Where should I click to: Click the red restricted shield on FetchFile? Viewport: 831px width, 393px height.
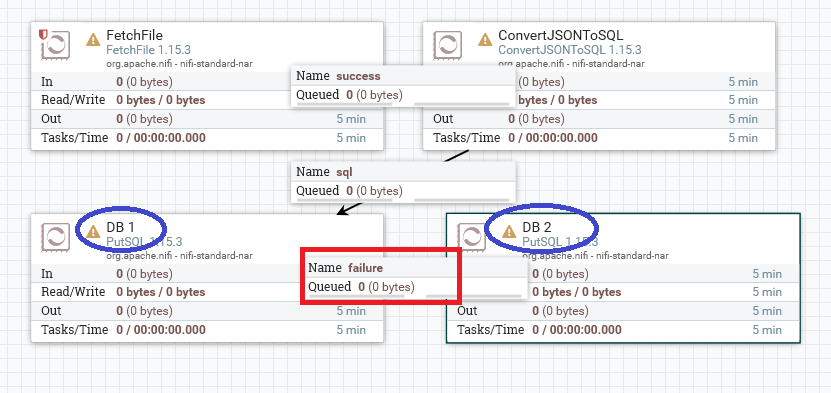[x=43, y=35]
